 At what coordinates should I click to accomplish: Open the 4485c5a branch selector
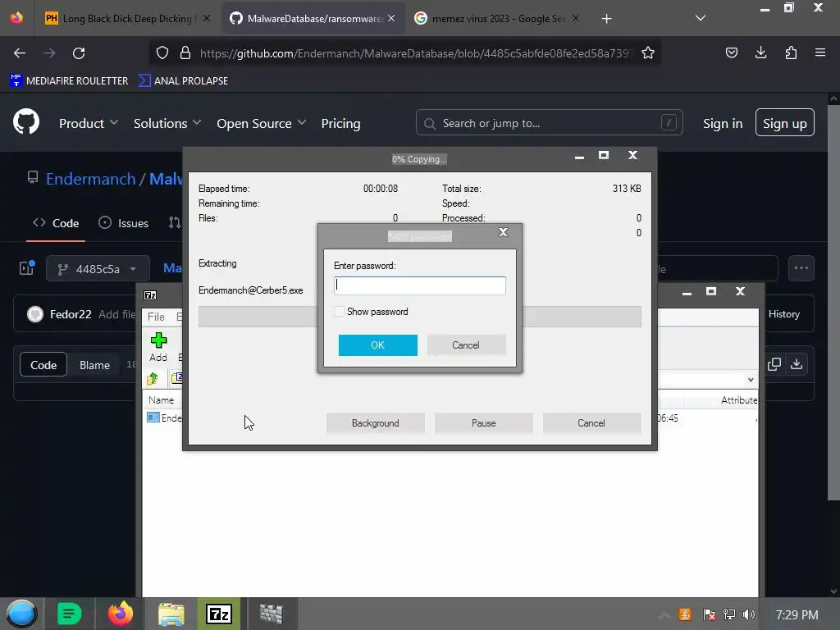coord(98,268)
